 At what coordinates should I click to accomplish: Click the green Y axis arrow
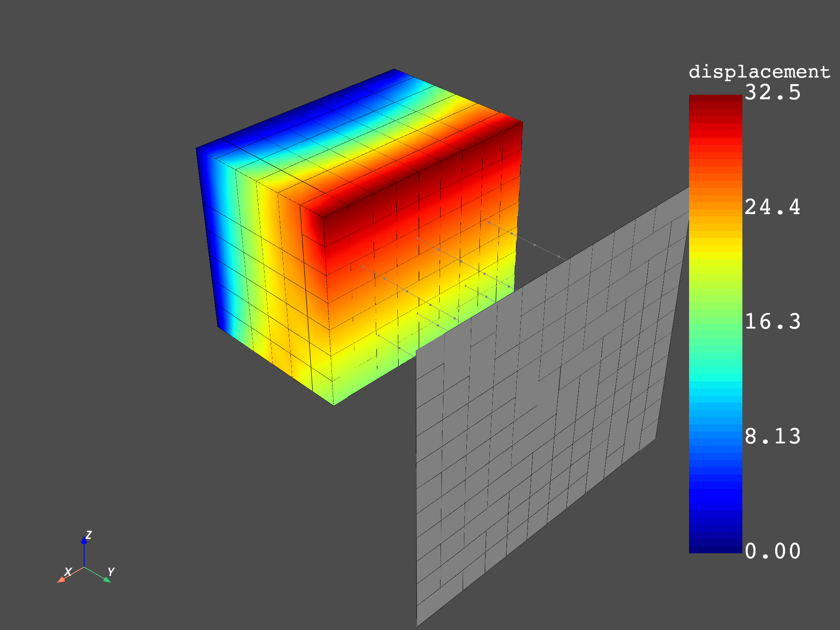coord(98,575)
